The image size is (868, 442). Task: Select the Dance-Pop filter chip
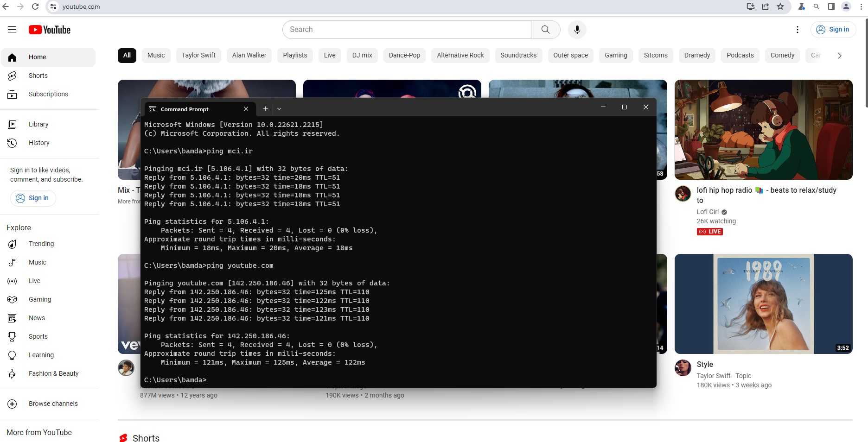[x=405, y=55]
